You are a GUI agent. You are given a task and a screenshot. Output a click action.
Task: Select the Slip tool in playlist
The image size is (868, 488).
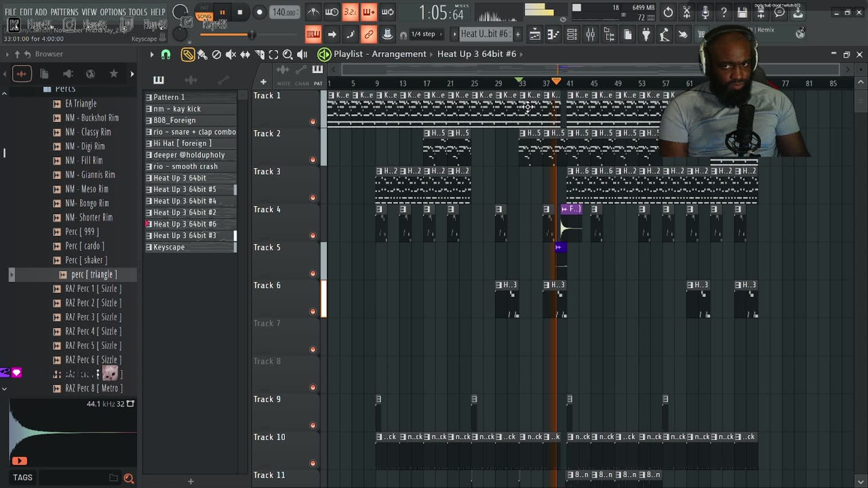245,55
